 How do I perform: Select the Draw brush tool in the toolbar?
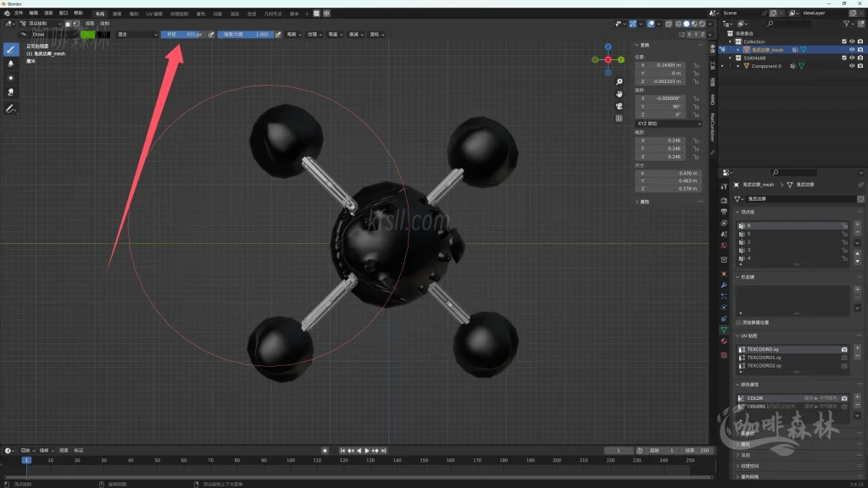pos(12,49)
